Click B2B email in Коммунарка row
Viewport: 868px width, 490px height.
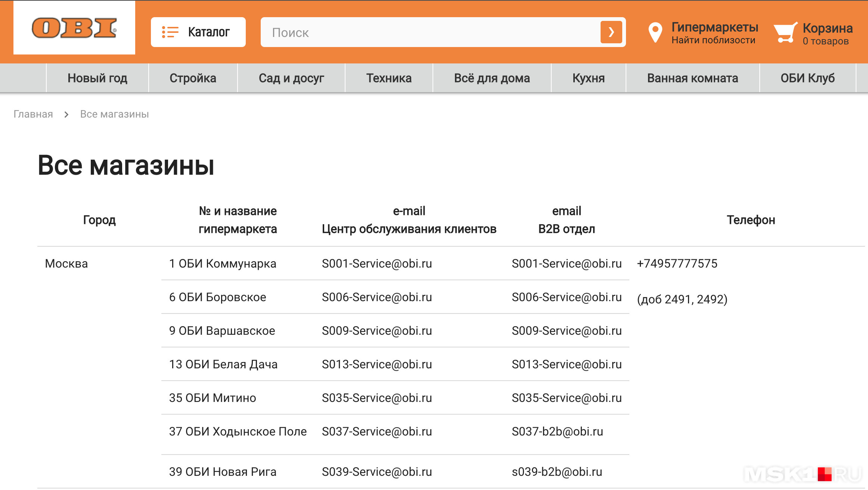567,263
